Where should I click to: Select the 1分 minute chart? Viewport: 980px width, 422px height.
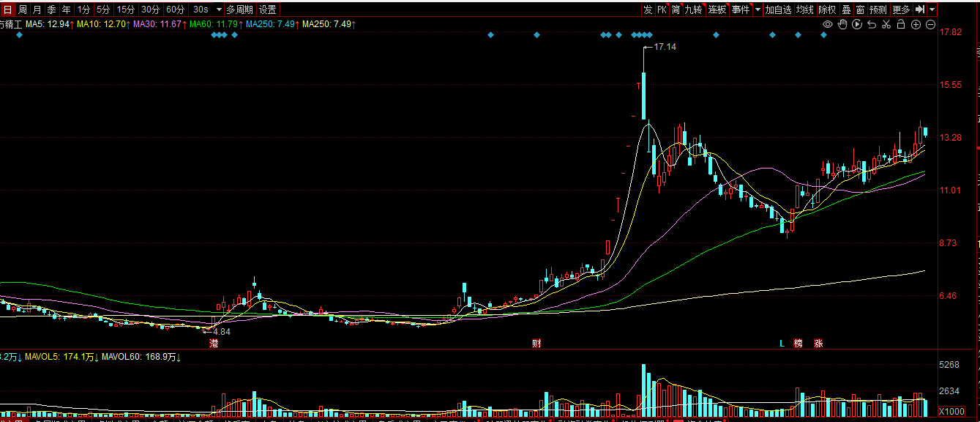tap(84, 10)
